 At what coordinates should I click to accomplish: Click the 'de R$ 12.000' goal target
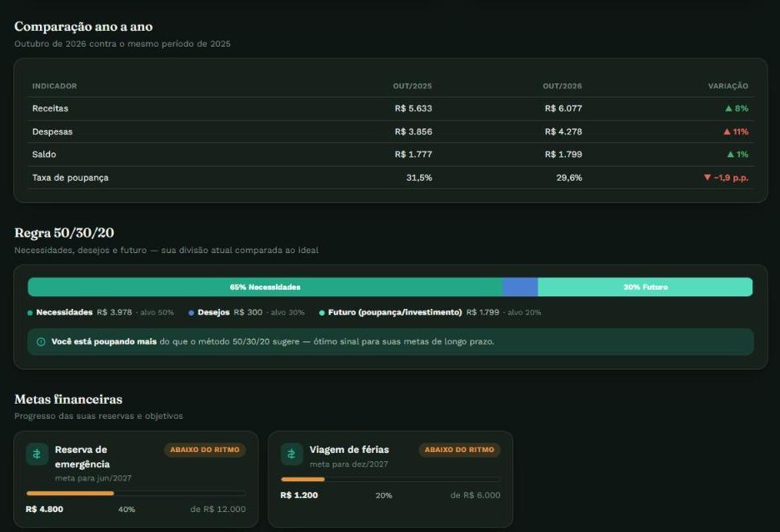tap(217, 510)
